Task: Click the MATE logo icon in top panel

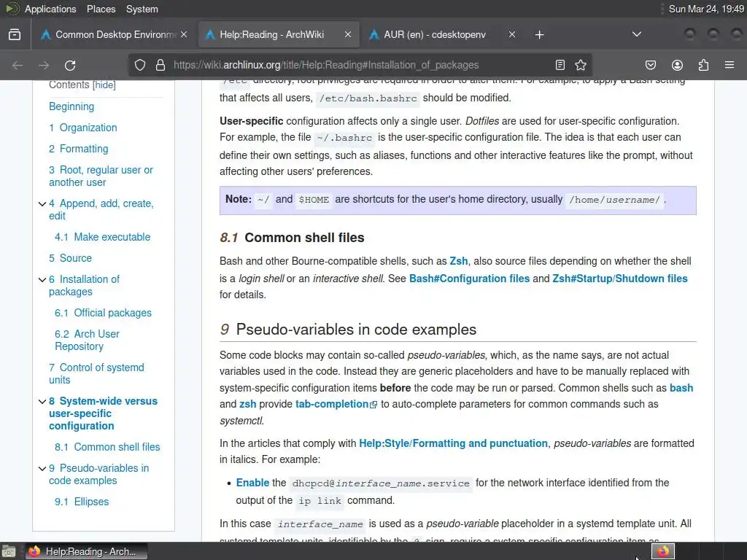Action: click(x=12, y=9)
